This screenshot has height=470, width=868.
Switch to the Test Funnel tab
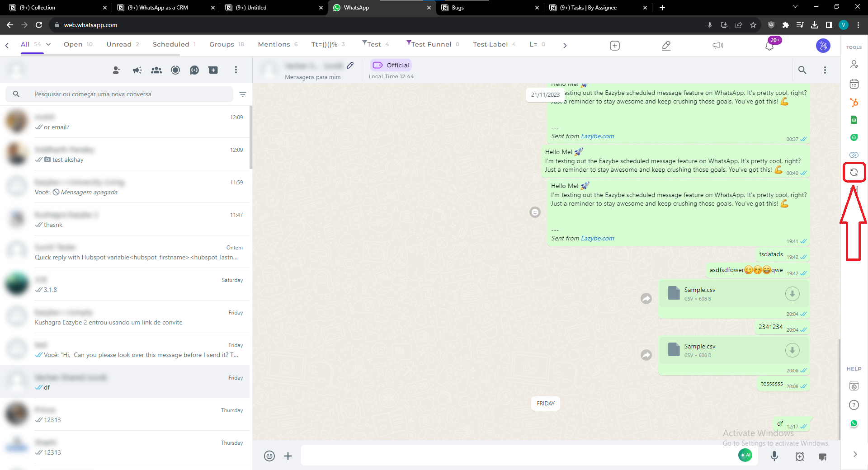click(x=433, y=44)
